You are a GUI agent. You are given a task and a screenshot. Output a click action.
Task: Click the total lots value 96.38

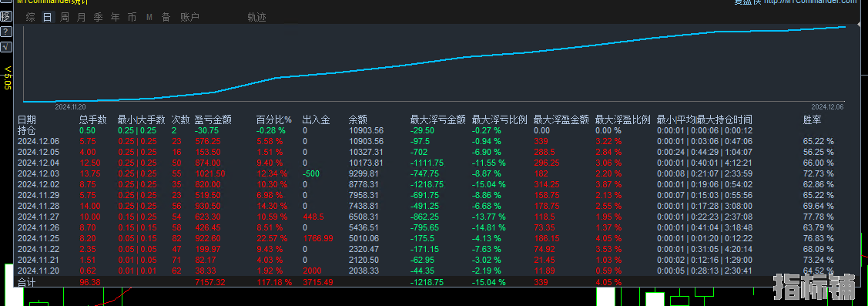tap(91, 281)
